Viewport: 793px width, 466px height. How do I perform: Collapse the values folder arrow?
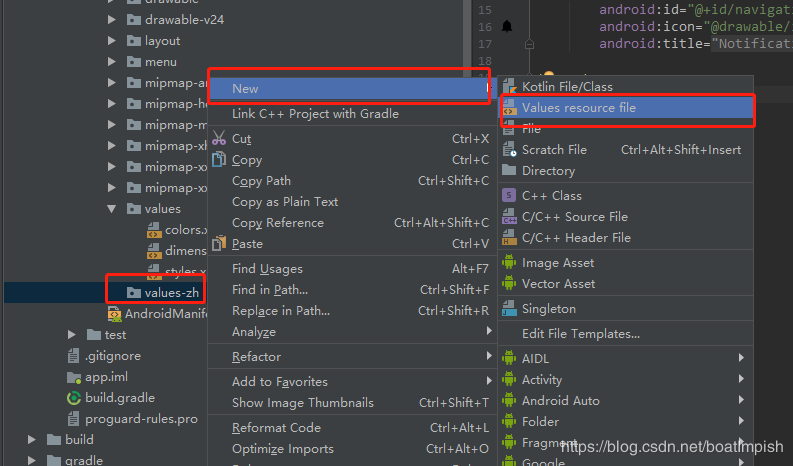(x=112, y=208)
